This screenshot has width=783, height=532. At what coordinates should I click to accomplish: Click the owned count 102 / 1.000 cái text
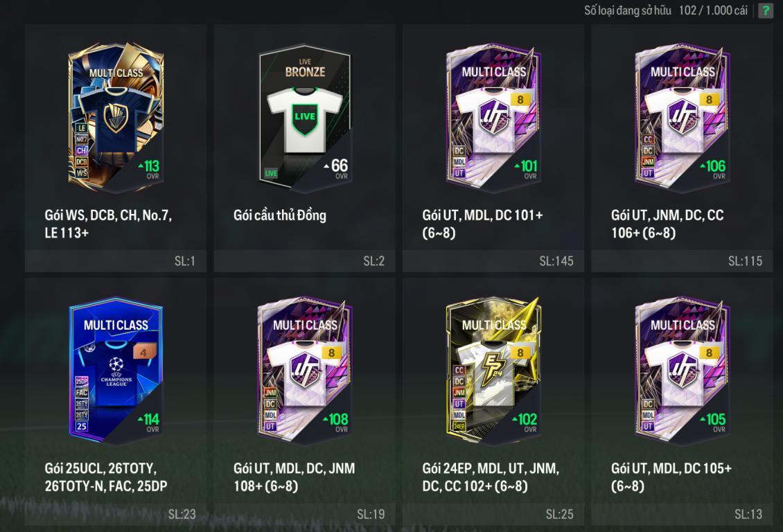712,10
